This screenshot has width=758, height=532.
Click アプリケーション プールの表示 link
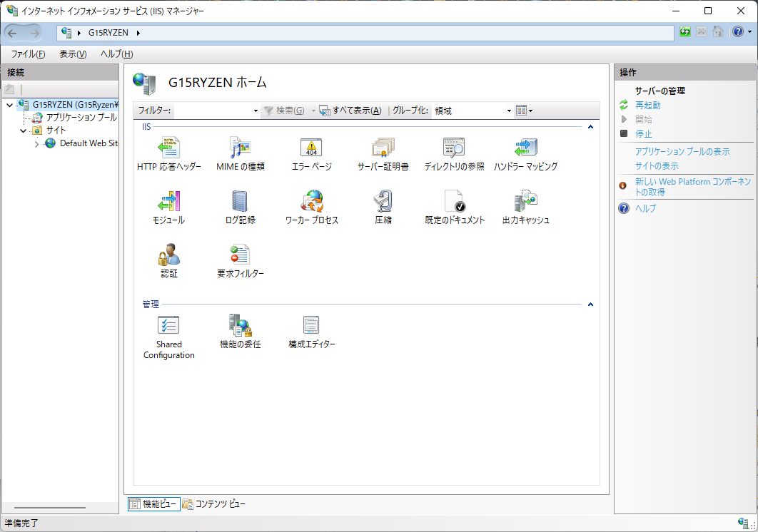682,152
